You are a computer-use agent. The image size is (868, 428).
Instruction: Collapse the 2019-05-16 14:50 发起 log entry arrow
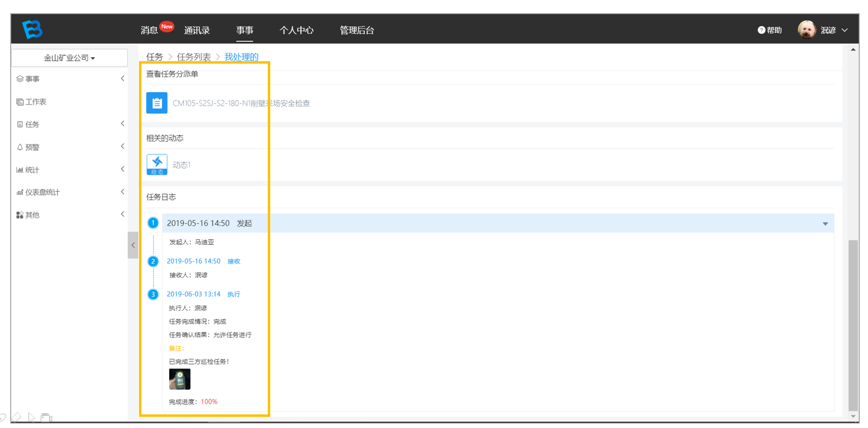(825, 223)
